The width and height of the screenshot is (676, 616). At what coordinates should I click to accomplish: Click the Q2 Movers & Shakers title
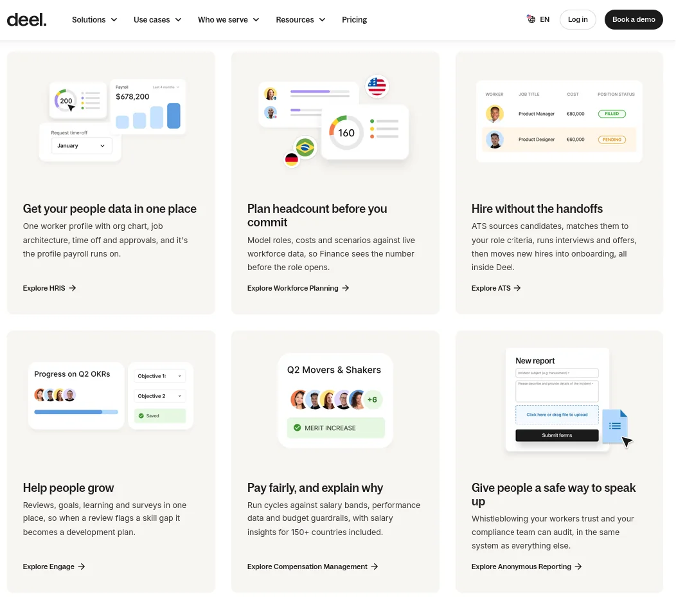coord(334,370)
